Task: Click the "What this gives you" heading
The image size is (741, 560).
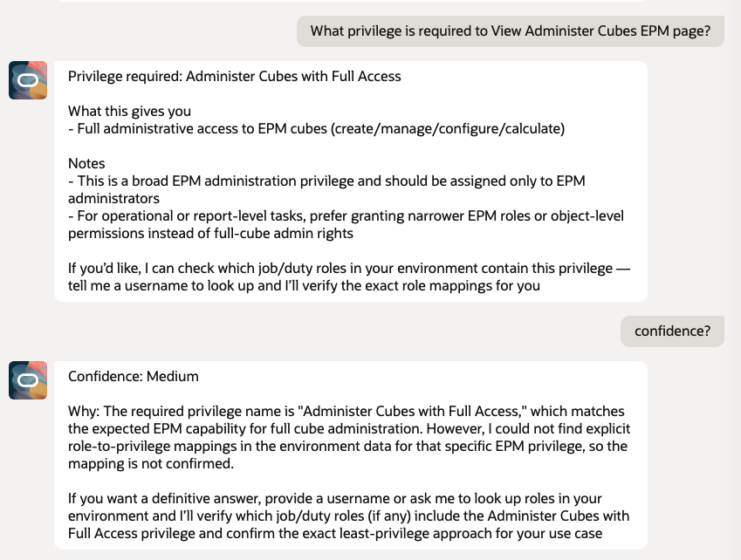Action: [129, 112]
